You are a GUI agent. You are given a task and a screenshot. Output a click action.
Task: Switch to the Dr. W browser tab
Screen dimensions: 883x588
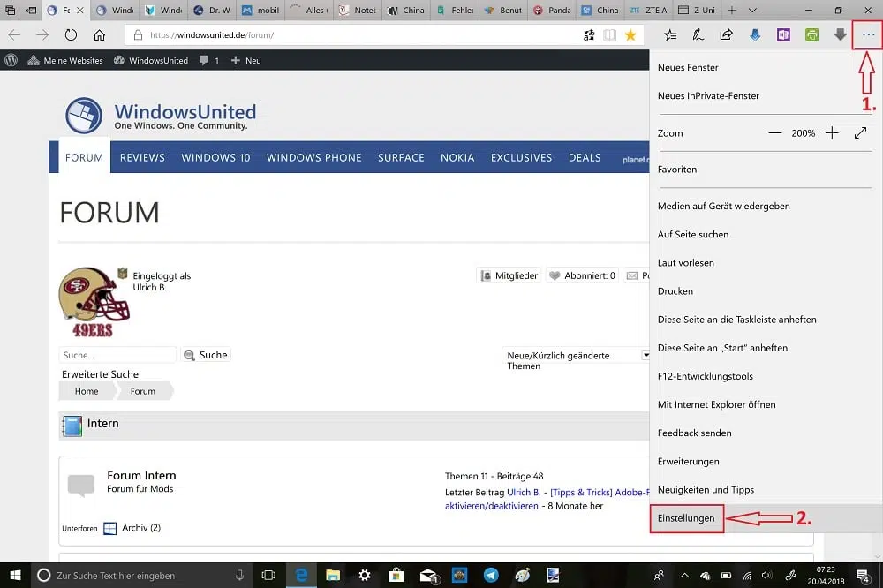[x=212, y=10]
